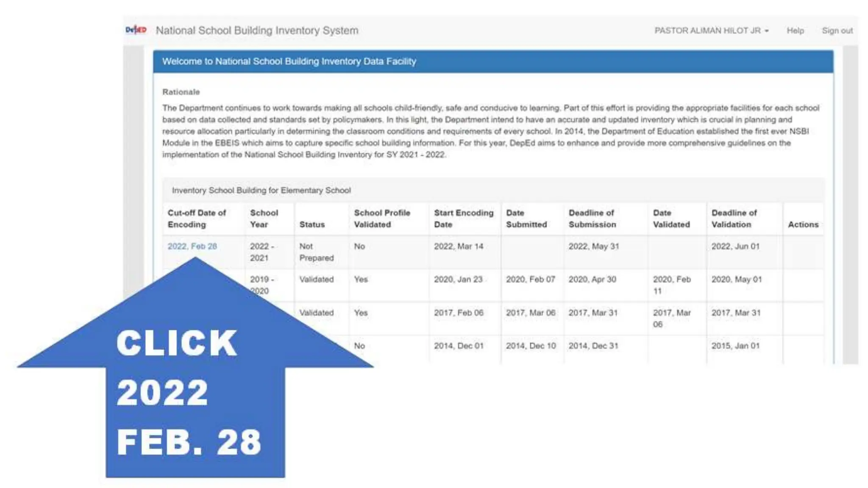
Task: Click the 2020, Feb 07 submitted date cell
Action: (530, 279)
